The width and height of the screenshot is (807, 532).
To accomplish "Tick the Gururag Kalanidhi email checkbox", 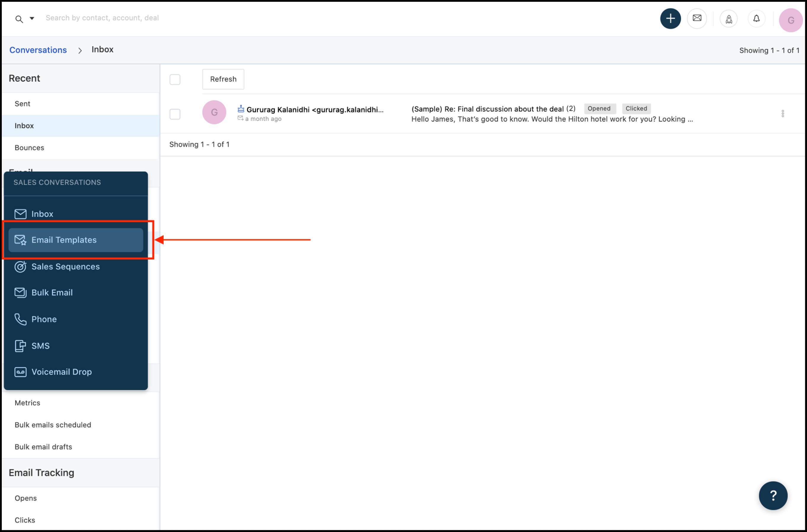I will point(175,114).
